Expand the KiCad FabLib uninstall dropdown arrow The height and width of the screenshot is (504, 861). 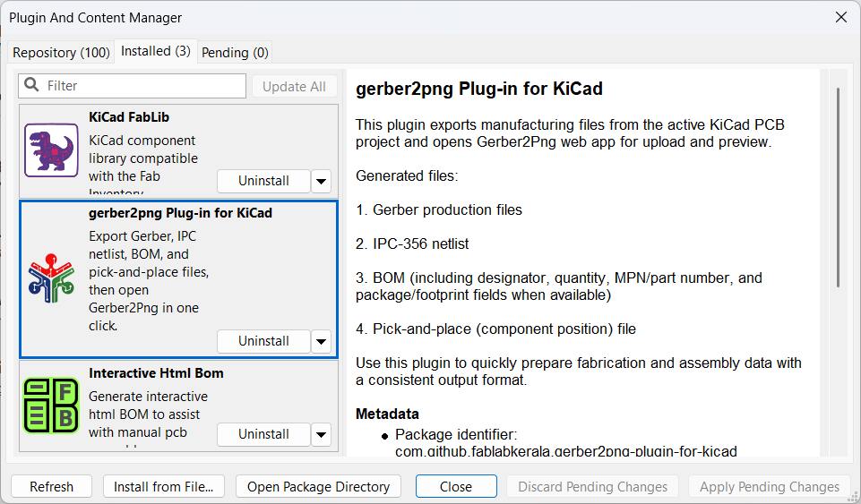(322, 181)
